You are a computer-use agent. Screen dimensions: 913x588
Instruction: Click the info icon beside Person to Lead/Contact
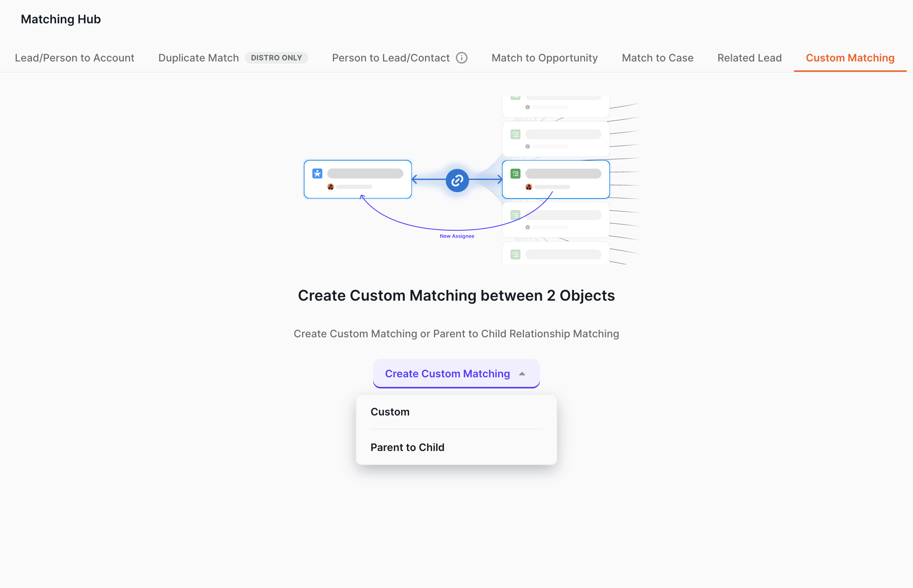(x=461, y=58)
